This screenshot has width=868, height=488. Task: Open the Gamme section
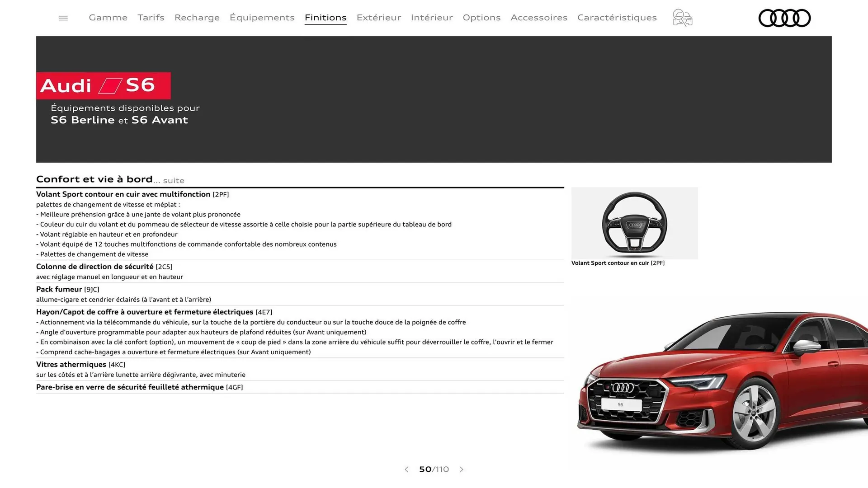tap(108, 18)
